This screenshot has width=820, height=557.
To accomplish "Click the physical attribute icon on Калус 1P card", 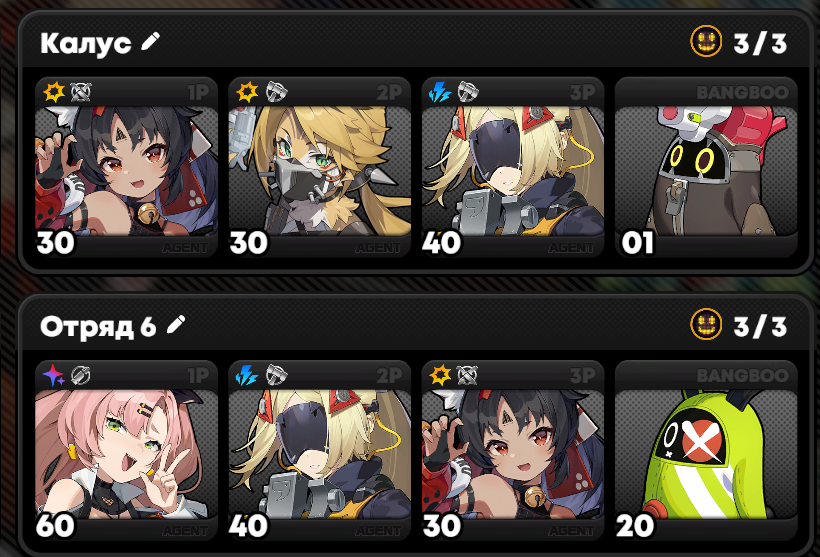I will (54, 92).
